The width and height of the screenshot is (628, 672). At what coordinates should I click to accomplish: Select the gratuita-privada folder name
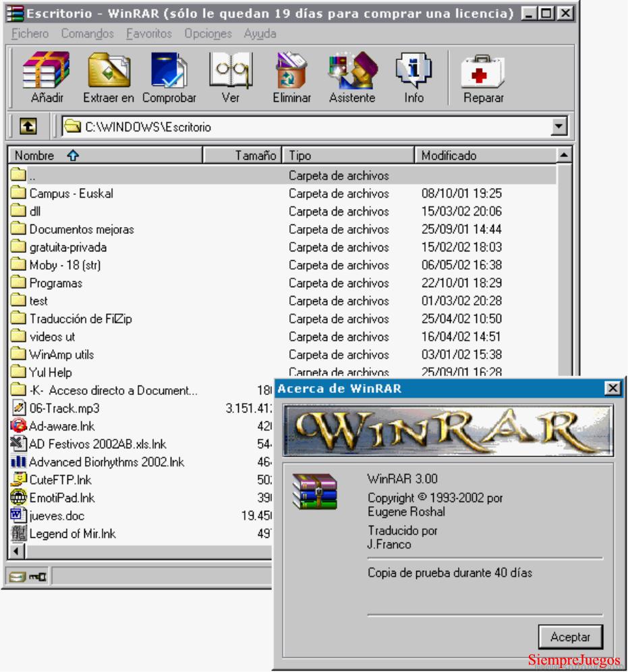click(x=67, y=247)
